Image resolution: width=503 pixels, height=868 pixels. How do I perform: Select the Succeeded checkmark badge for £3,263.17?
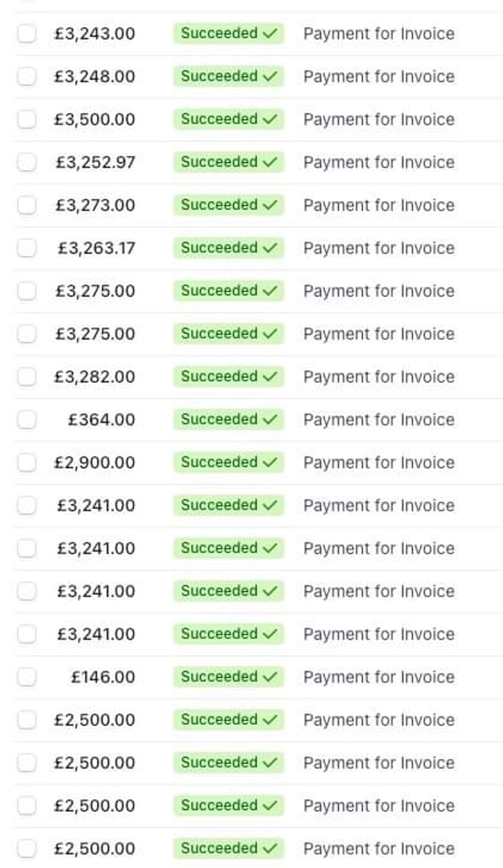229,248
